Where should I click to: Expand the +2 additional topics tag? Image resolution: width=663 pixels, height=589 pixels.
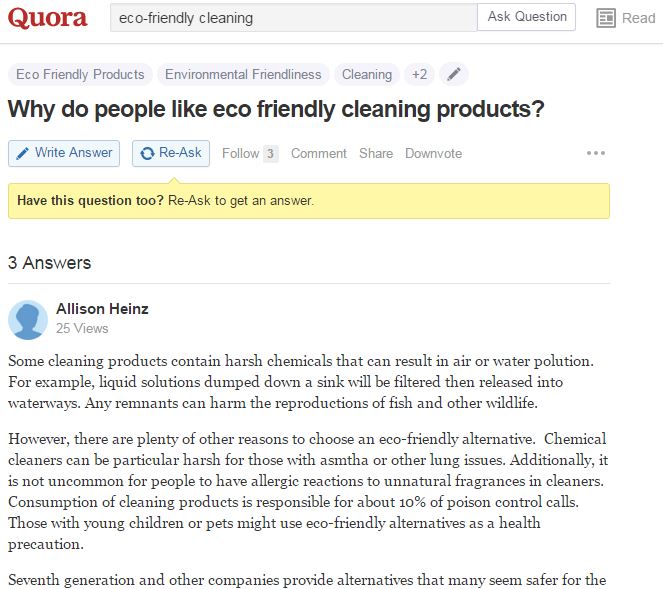(x=419, y=74)
